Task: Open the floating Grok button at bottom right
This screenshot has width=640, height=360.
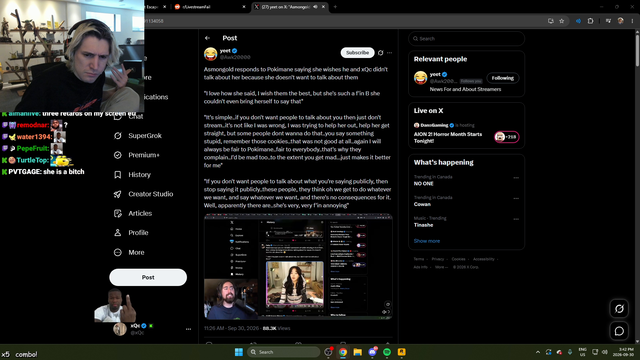Action: pos(619,309)
